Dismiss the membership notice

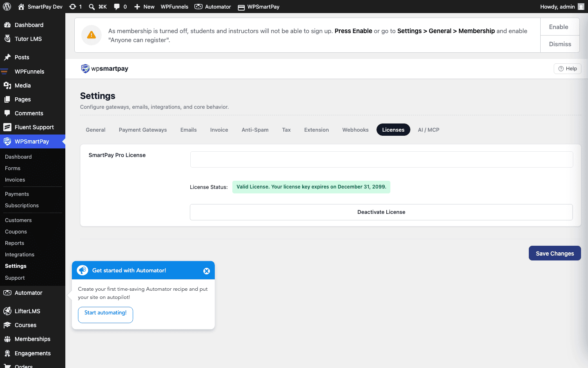[x=560, y=44]
